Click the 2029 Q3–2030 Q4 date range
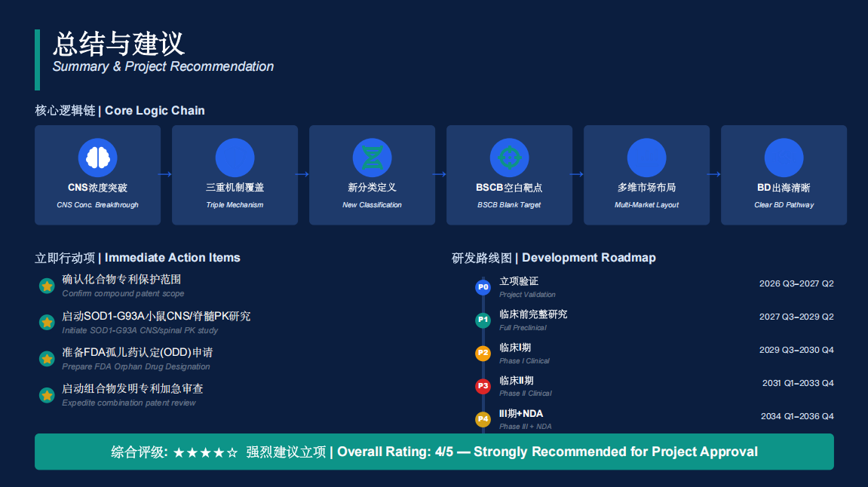Screen dimensions: 868x487 tap(796, 350)
